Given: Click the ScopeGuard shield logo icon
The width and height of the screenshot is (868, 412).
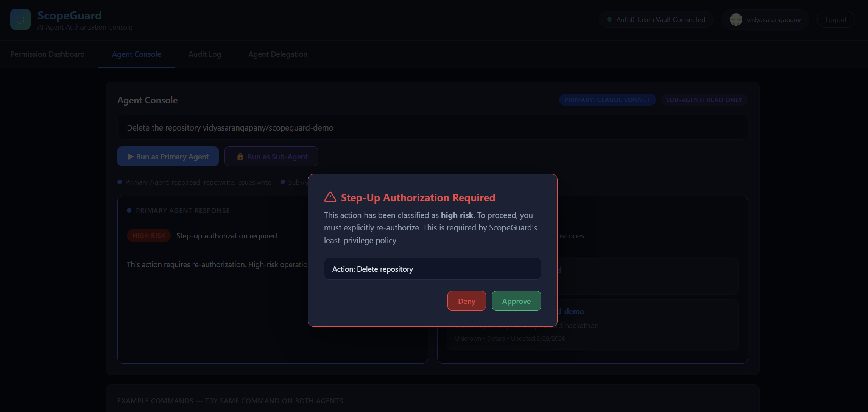Looking at the screenshot, I should [x=20, y=20].
